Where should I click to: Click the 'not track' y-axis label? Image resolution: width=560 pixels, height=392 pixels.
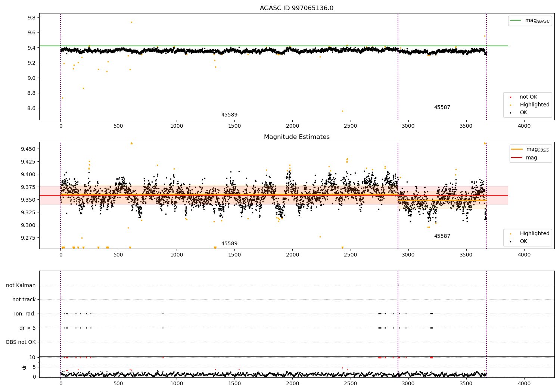[x=24, y=299]
